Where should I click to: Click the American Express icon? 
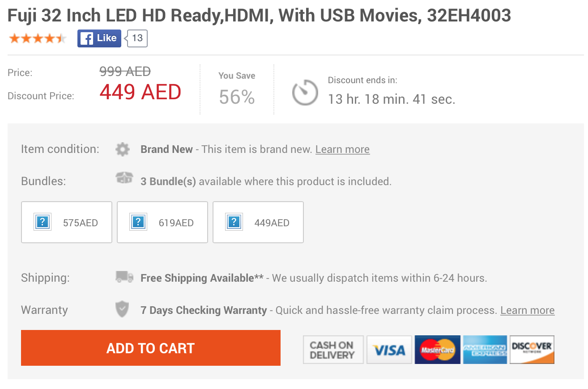[485, 350]
